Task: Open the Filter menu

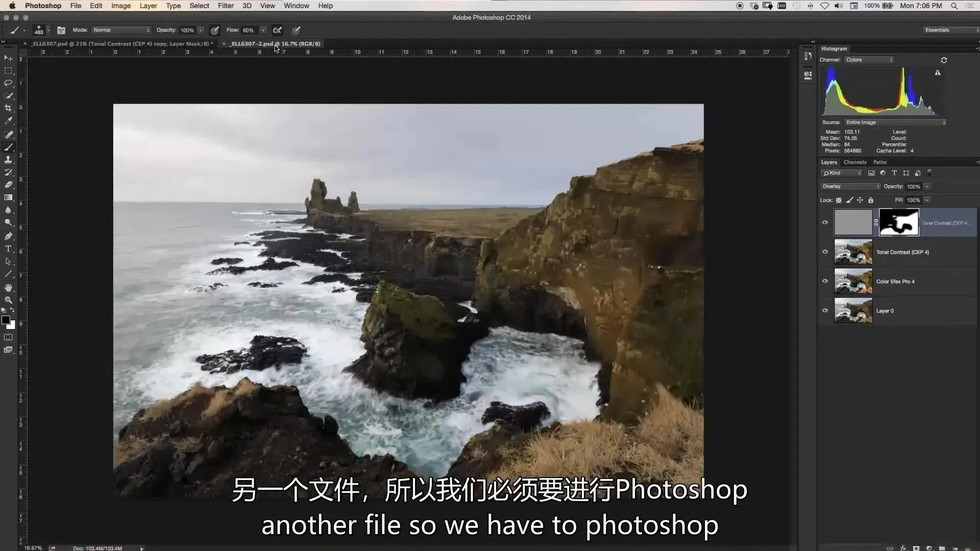Action: coord(226,6)
